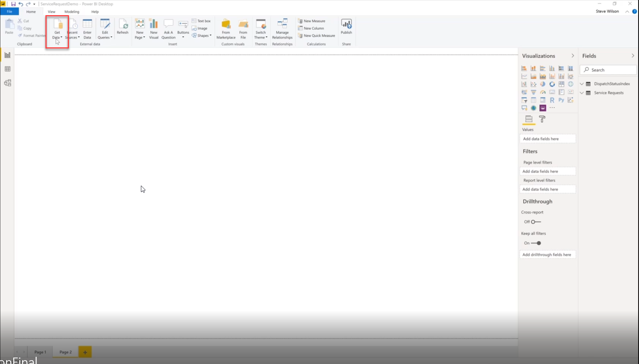Select the pie chart visual
This screenshot has width=639, height=364.
pos(543,84)
